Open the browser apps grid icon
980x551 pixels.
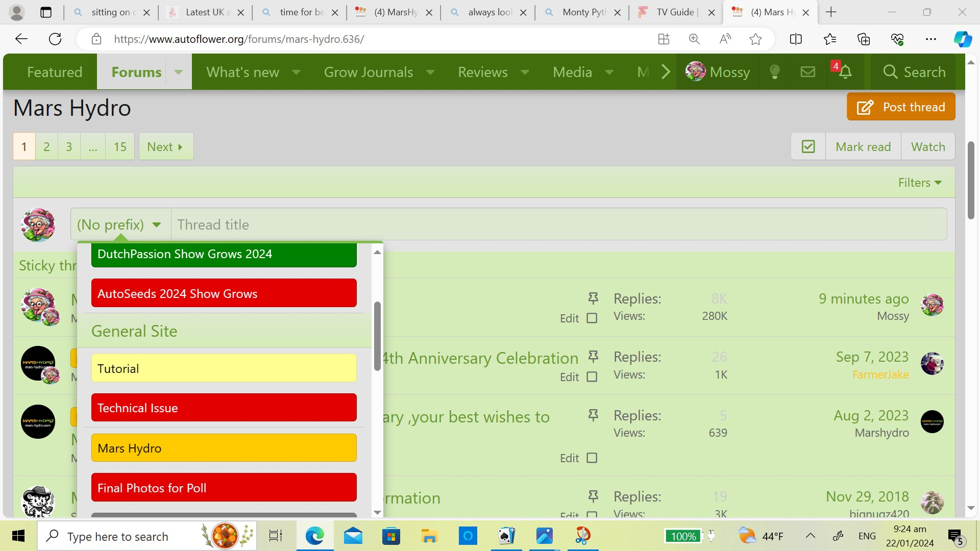pos(664,39)
